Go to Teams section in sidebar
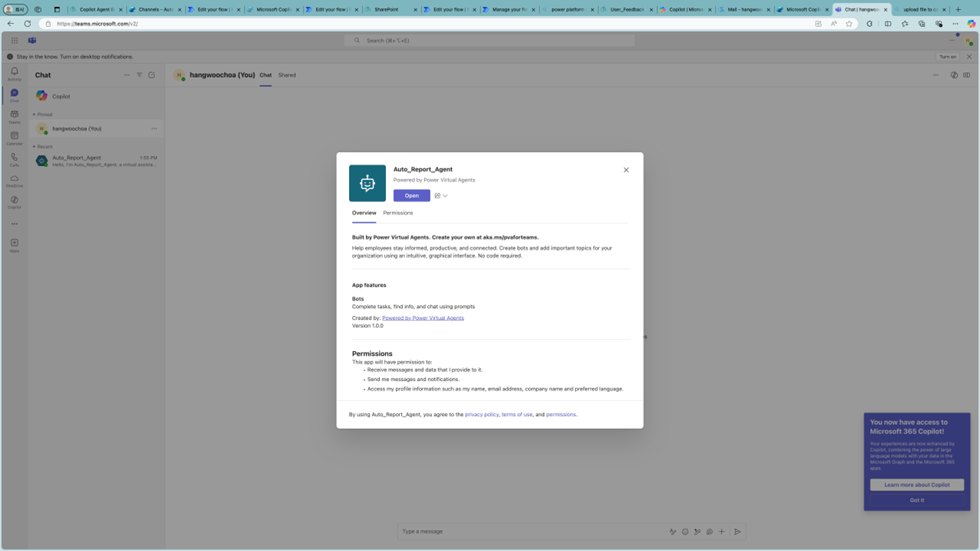The height and width of the screenshot is (551, 980). [14, 117]
